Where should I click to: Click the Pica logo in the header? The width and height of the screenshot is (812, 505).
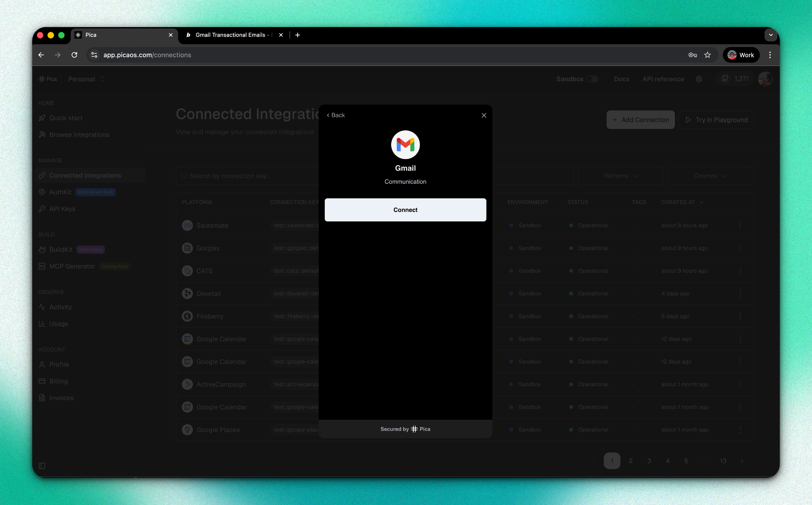pyautogui.click(x=47, y=79)
